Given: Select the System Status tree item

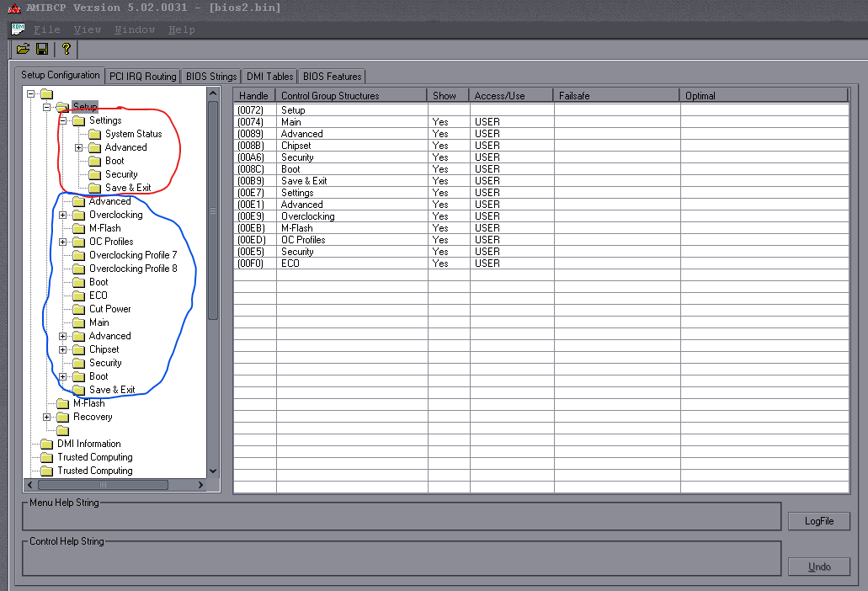Looking at the screenshot, I should (x=133, y=134).
